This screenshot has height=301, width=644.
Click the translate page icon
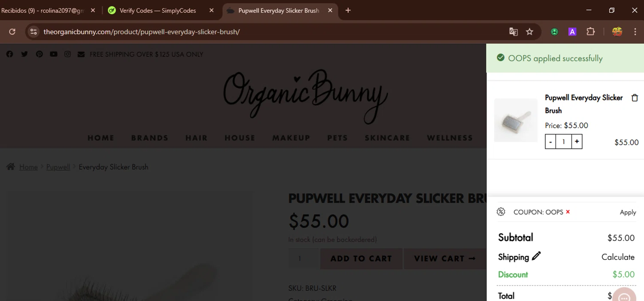click(x=513, y=31)
